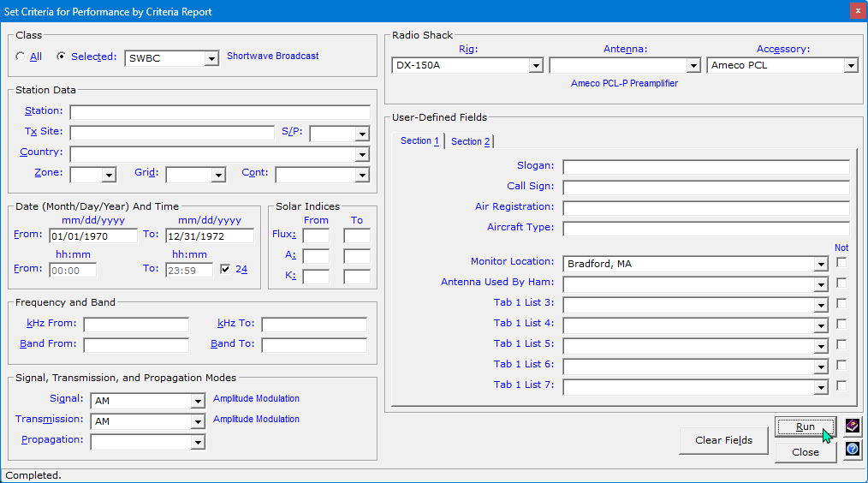The width and height of the screenshot is (868, 483).
Task: Select the All class radio button
Action: point(21,57)
